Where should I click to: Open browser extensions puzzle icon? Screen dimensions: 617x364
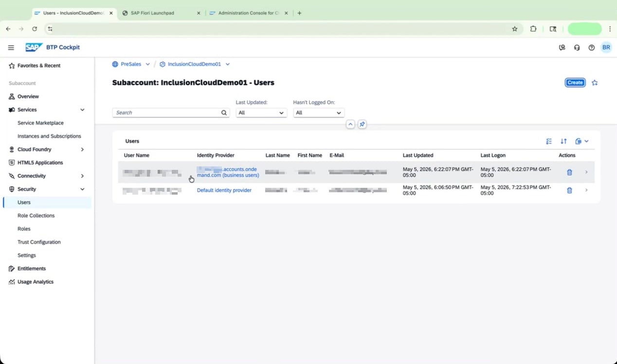click(533, 29)
